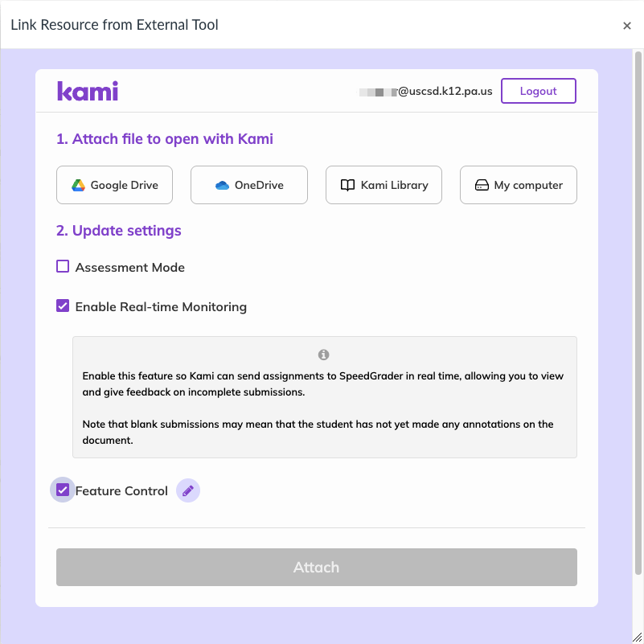
Task: Click the 'Enable Real-time Monitoring' label text
Action: point(161,307)
